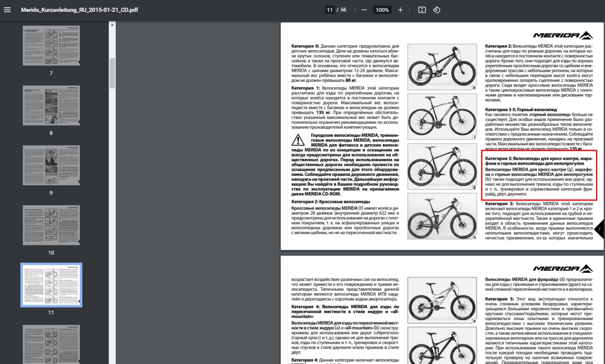
Task: Click heading 'Категория 2: Кроссовые велосипеды'
Action: 331,201
